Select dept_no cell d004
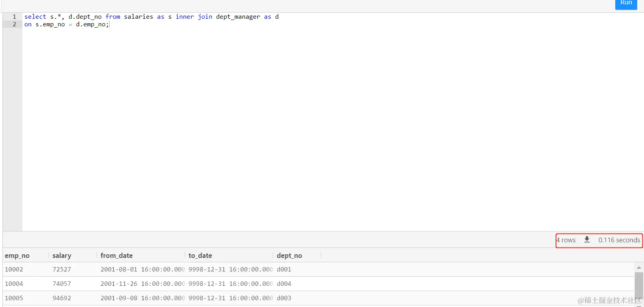 pos(284,284)
